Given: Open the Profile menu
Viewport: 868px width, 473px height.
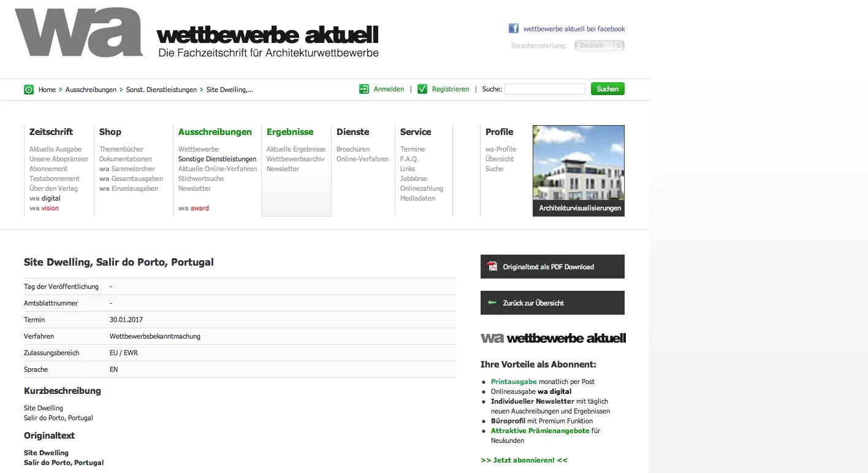Looking at the screenshot, I should tap(500, 132).
